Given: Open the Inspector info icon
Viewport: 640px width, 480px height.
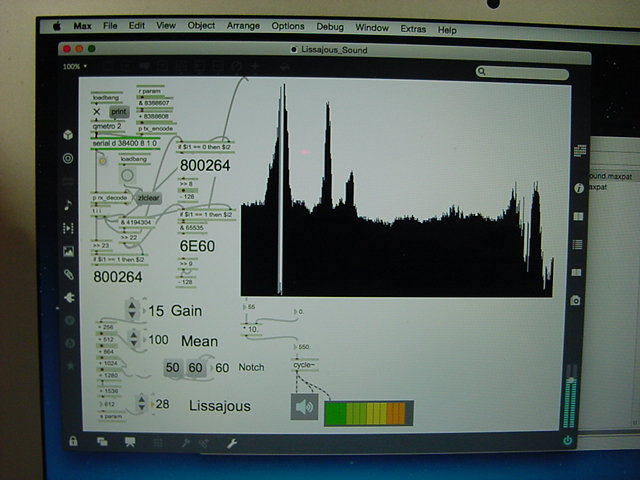Looking at the screenshot, I should pos(579,188).
